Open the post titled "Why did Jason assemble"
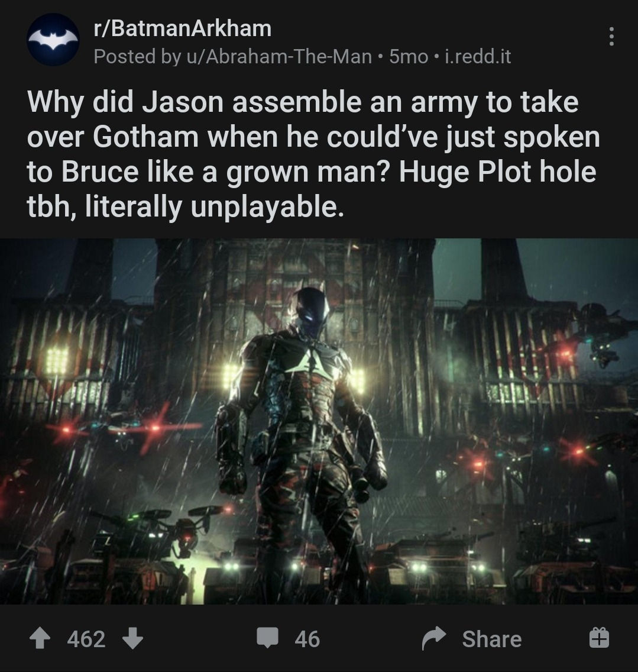The width and height of the screenshot is (638, 672). tap(313, 154)
